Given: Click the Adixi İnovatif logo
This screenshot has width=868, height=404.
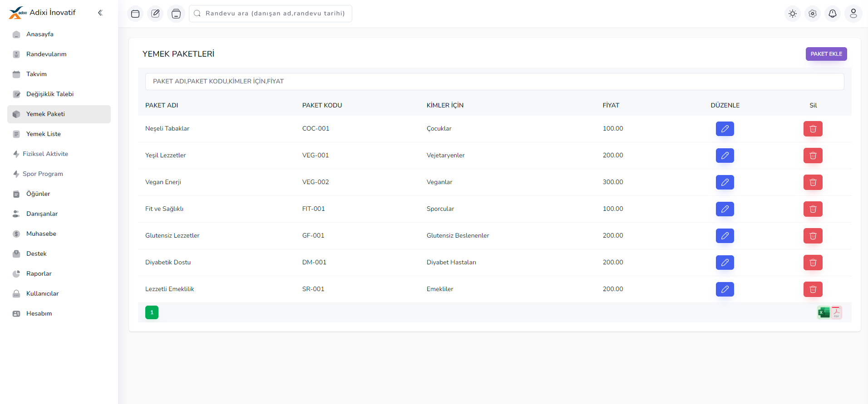Looking at the screenshot, I should coord(42,13).
